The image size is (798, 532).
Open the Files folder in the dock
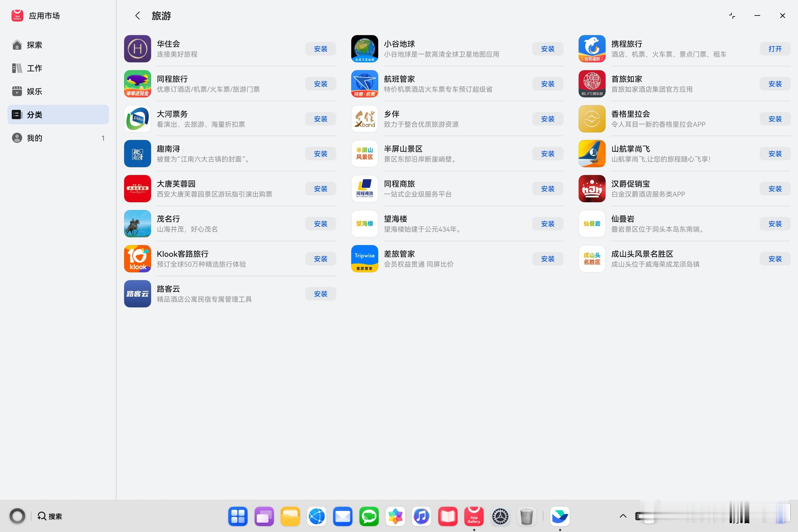pos(290,516)
